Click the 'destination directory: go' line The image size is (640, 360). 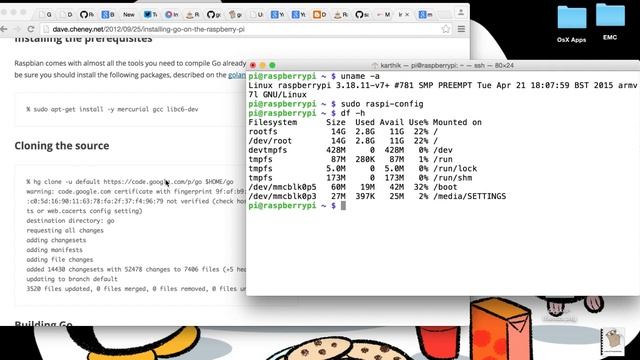point(70,221)
